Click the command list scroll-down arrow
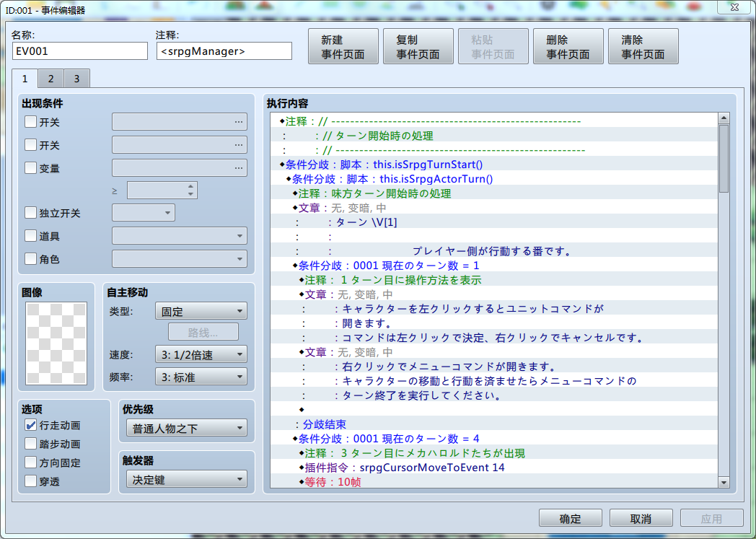Viewport: 756px width, 539px height. 724,483
